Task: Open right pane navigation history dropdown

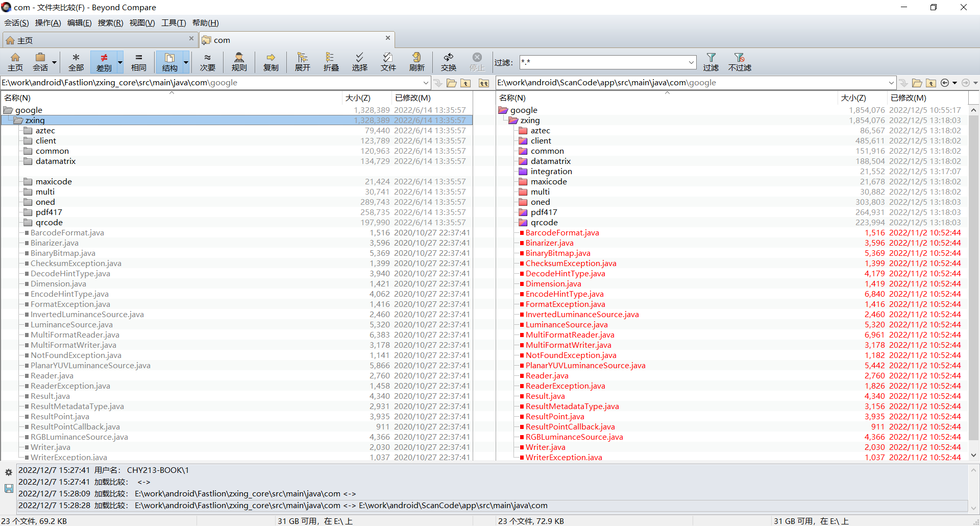Action: click(x=954, y=83)
